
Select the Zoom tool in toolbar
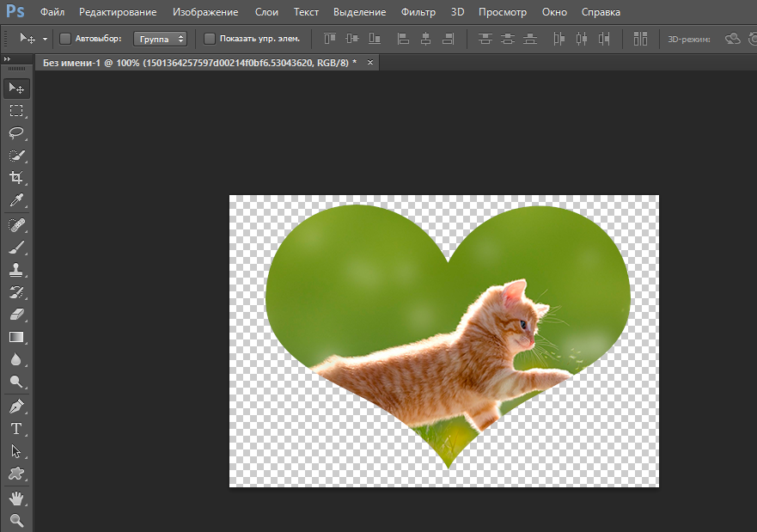pyautogui.click(x=16, y=520)
